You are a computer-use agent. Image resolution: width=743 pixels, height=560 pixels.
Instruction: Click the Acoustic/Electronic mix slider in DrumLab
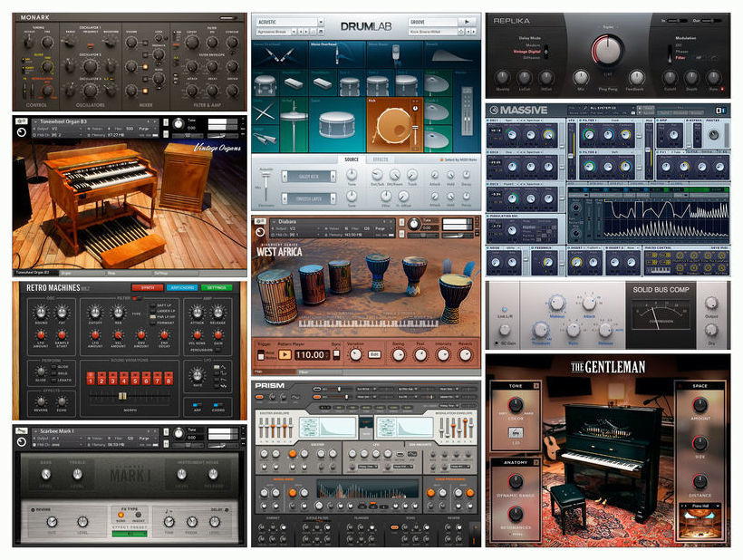(x=266, y=176)
